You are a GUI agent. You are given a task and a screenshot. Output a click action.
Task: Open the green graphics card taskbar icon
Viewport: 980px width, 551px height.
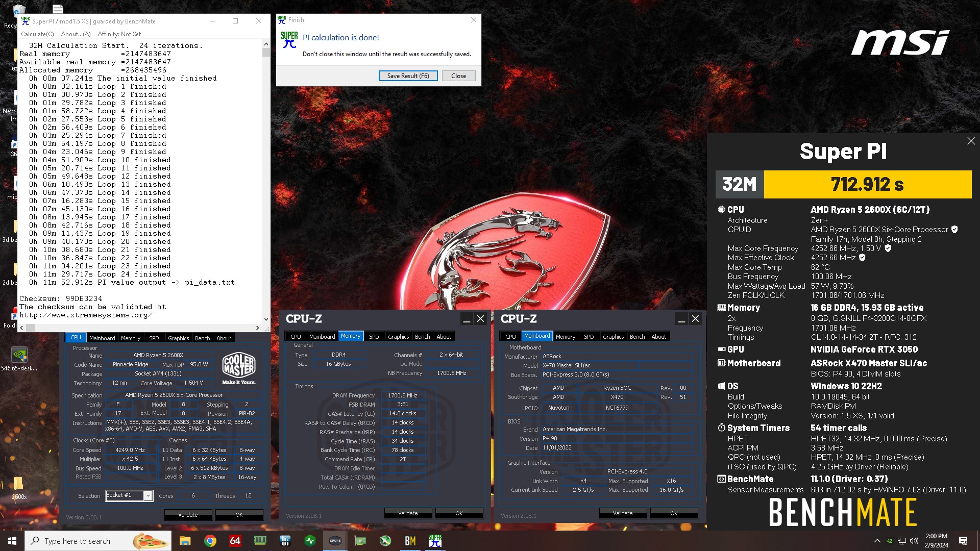(360, 541)
